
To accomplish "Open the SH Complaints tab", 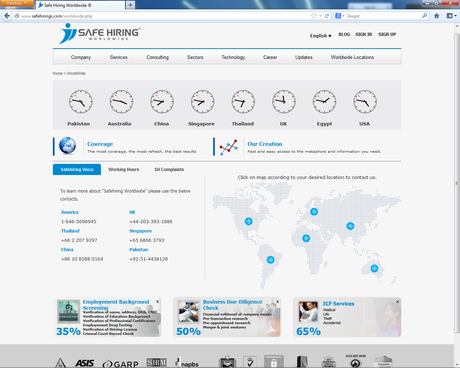I will tap(169, 169).
